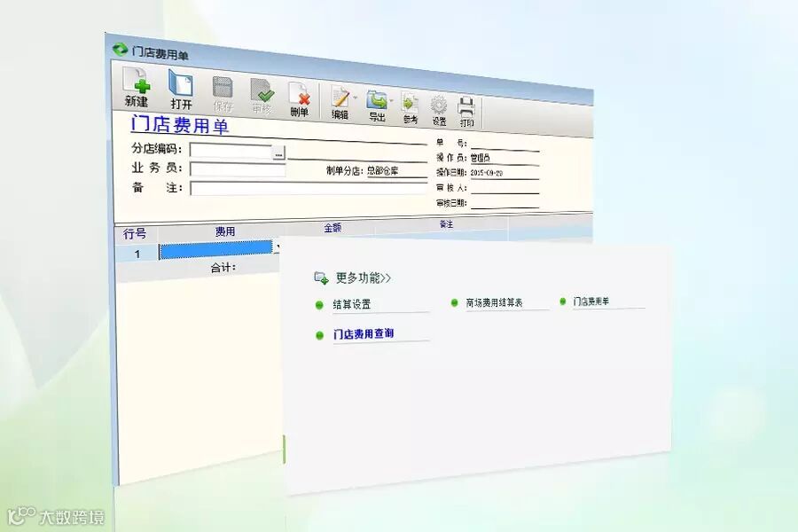Open the 更多功能>> link
Image resolution: width=798 pixels, height=532 pixels.
pos(364,278)
